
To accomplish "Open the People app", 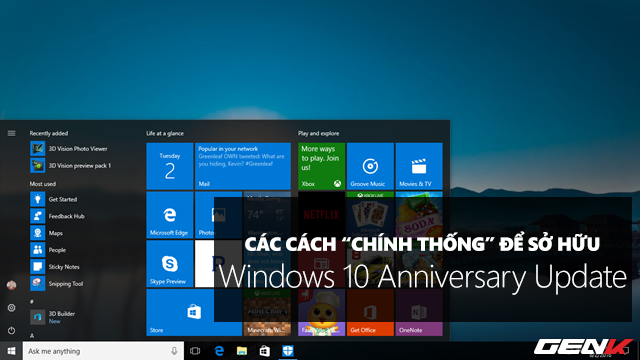I will 48,250.
